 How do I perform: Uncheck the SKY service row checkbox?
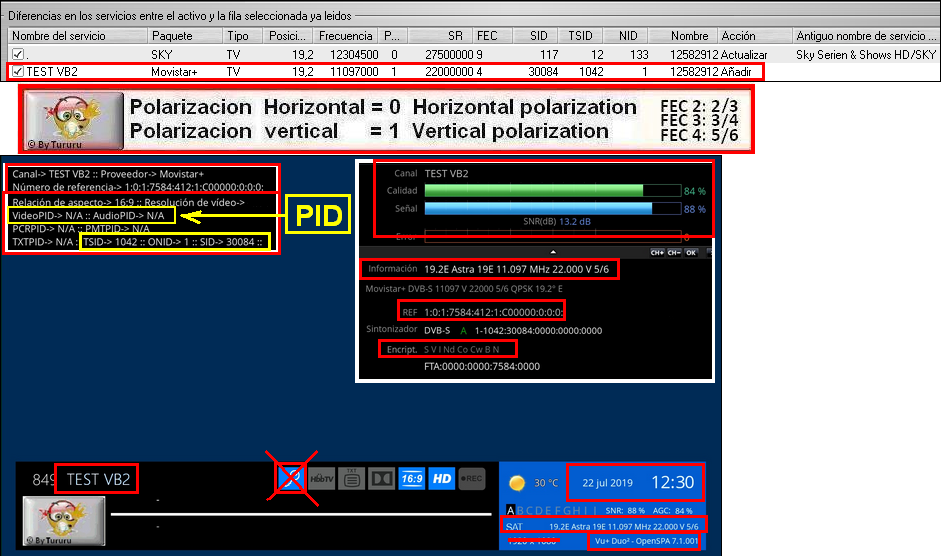[x=17, y=54]
